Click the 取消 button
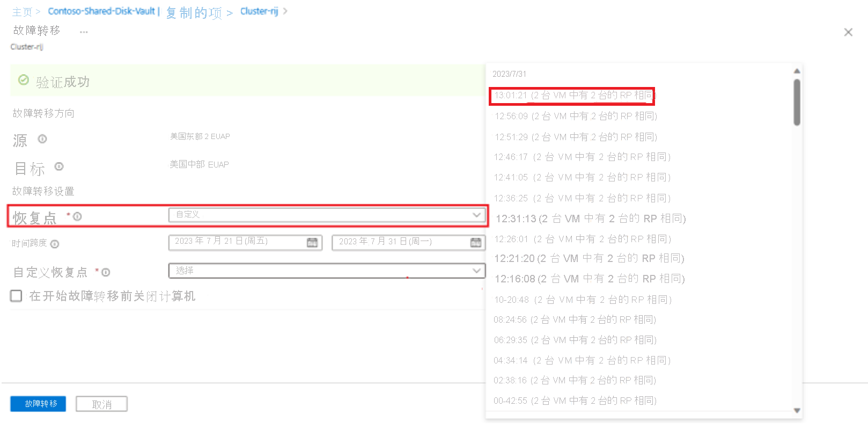This screenshot has height=429, width=868. click(101, 404)
